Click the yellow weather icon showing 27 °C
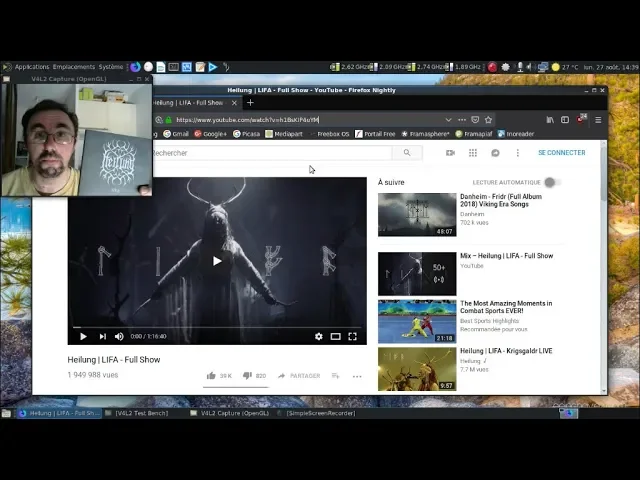640x480 pixels. pos(556,67)
